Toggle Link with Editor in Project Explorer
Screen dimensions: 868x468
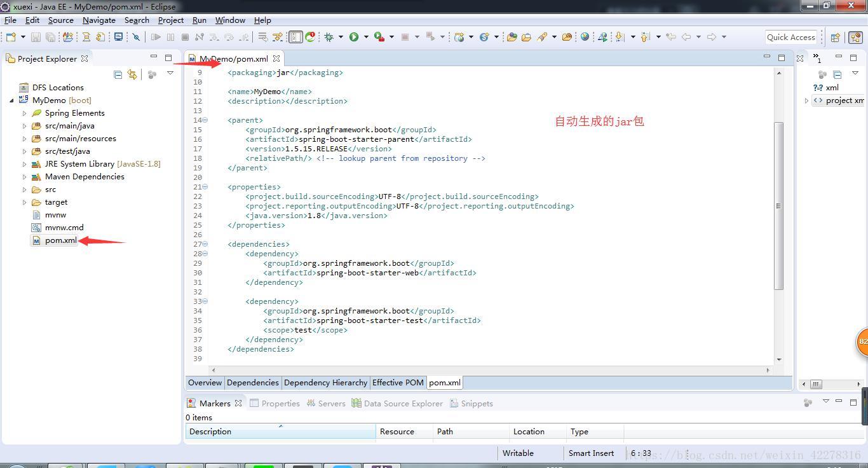pyautogui.click(x=132, y=74)
